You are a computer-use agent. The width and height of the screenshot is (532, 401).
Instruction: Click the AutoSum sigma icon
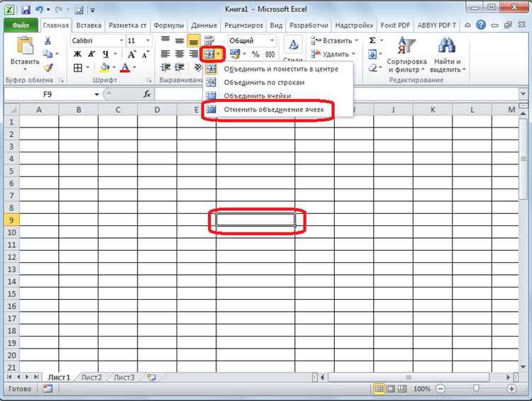click(372, 40)
